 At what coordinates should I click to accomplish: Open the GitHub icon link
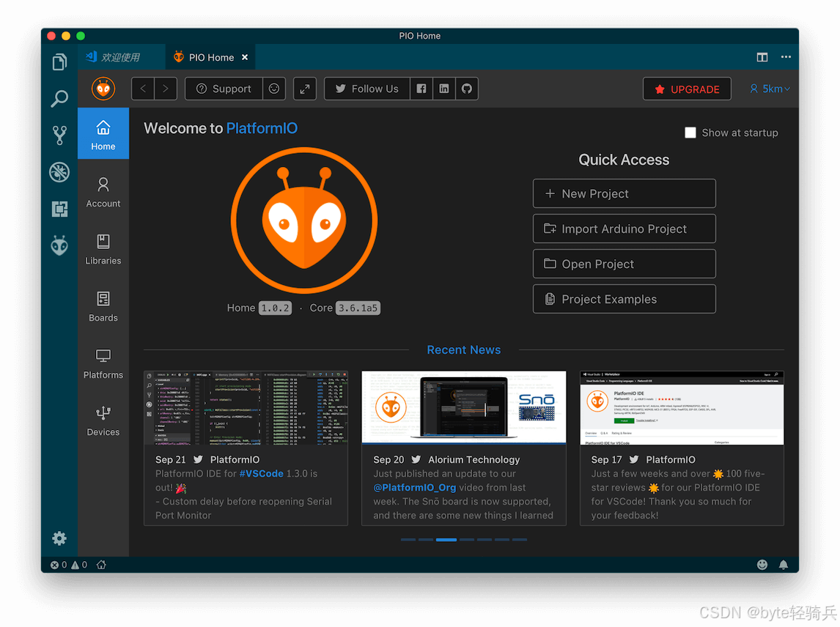tap(467, 89)
